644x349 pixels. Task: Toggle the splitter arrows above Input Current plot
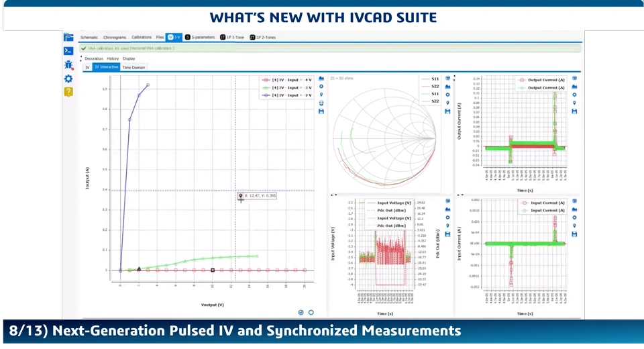460,195
